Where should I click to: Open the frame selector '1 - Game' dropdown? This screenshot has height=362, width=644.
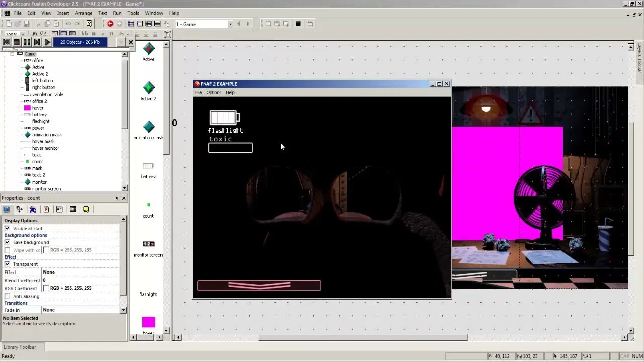point(230,24)
